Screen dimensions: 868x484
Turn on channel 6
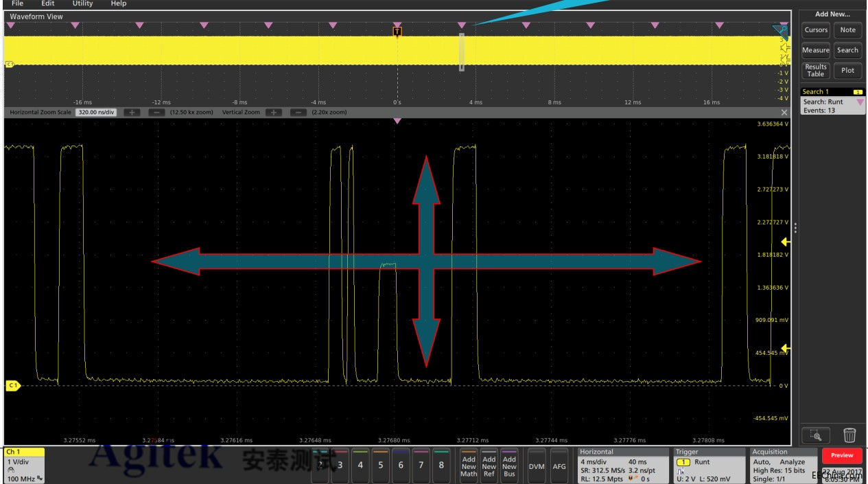(x=401, y=465)
